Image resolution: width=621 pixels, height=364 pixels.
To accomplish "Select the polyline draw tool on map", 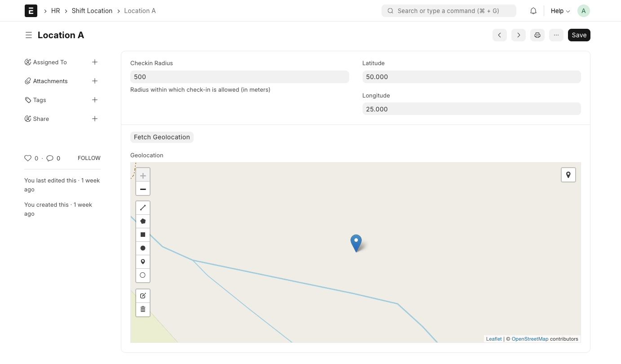I will [x=143, y=208].
